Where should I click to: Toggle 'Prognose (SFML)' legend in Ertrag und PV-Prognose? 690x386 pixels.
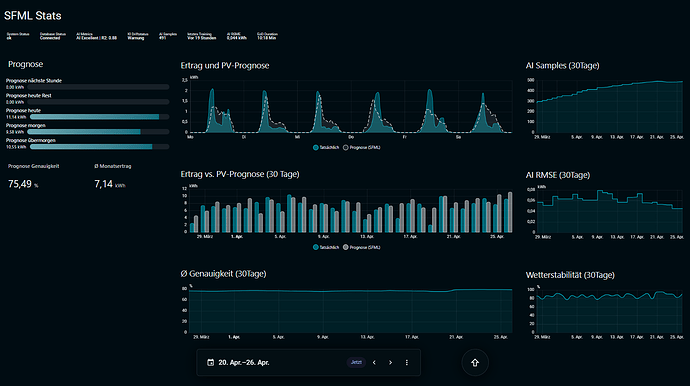click(362, 147)
